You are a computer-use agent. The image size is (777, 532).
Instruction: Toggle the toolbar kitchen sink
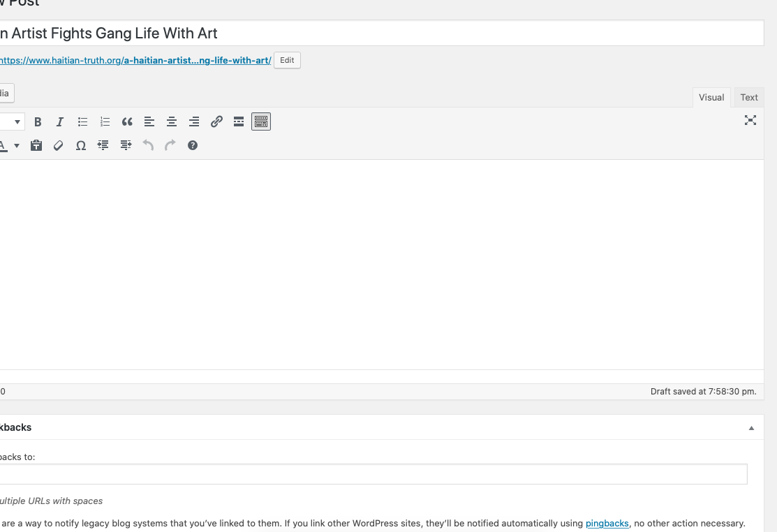click(261, 122)
